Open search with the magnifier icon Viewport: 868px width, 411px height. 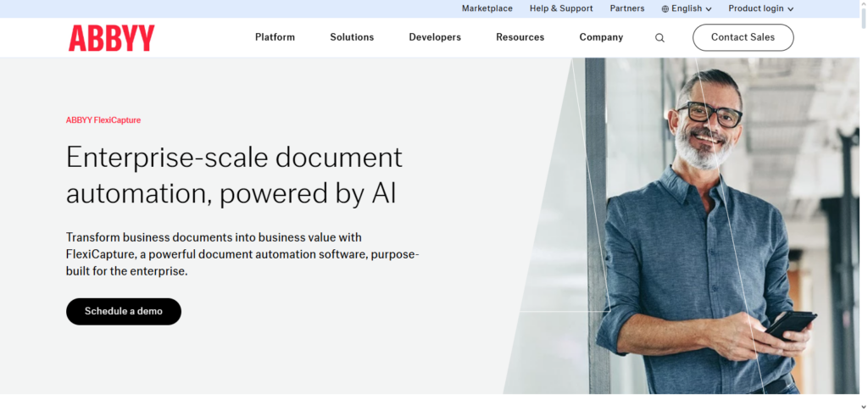(x=659, y=38)
